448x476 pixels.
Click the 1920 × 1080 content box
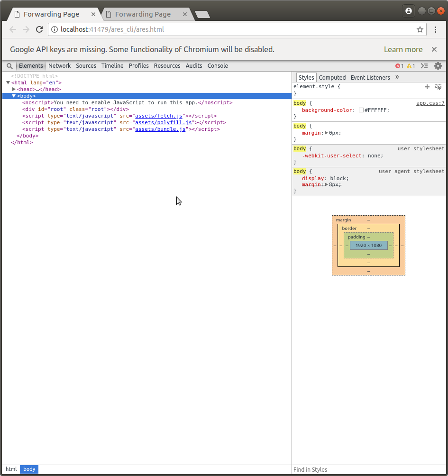coord(368,245)
